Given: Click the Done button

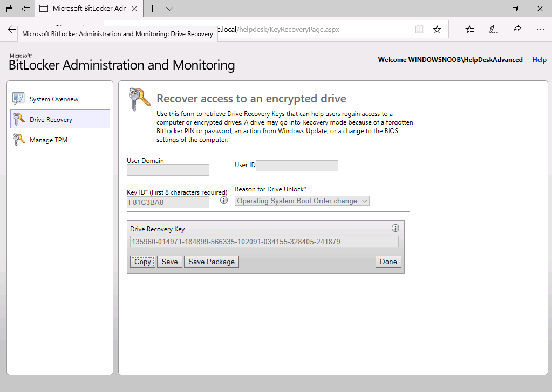Looking at the screenshot, I should click(x=389, y=262).
